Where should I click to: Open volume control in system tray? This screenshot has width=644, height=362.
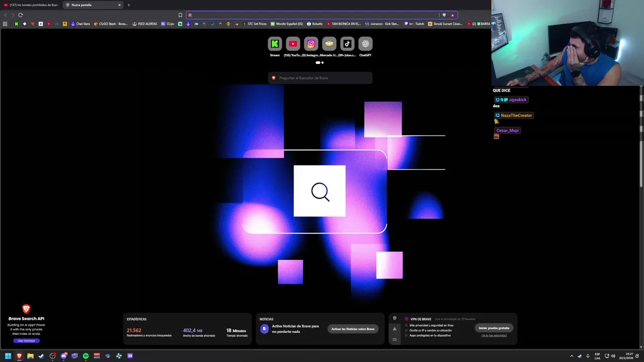tap(613, 356)
